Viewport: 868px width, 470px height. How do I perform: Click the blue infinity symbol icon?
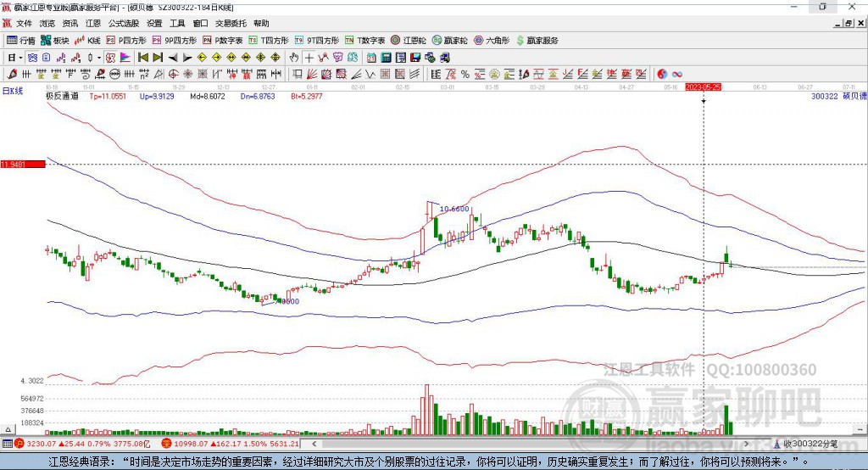tap(677, 74)
